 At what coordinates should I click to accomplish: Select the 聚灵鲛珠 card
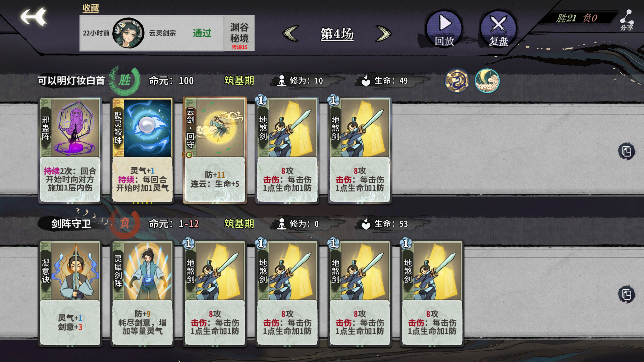pos(142,150)
